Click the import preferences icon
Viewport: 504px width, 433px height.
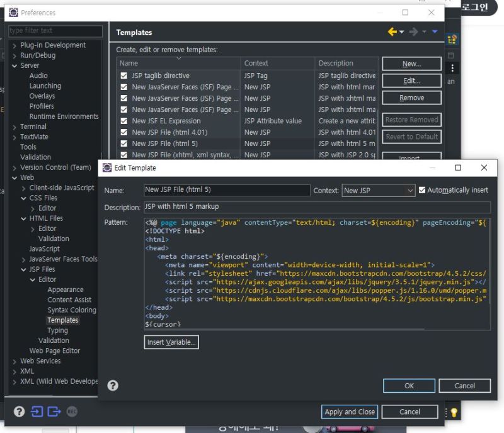click(x=37, y=412)
